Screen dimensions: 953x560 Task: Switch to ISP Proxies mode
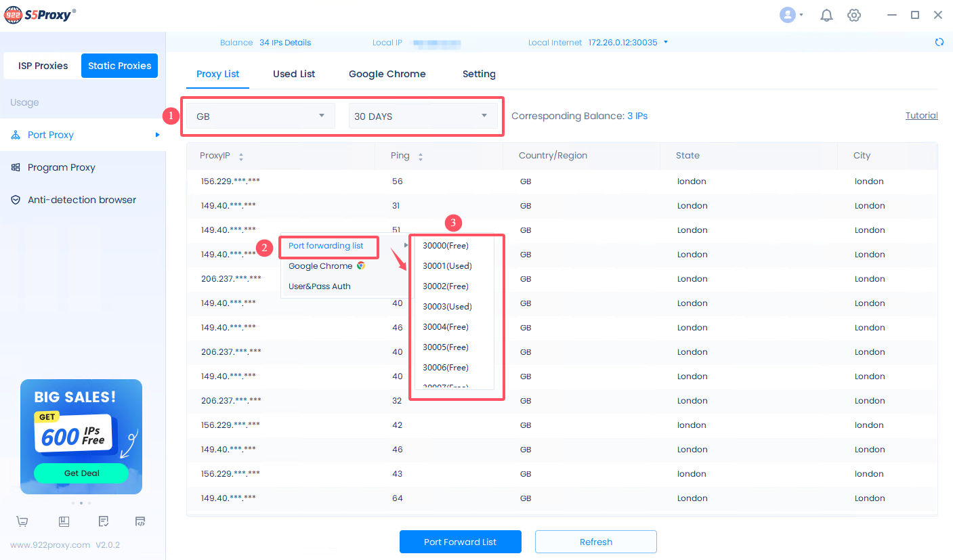pyautogui.click(x=43, y=66)
